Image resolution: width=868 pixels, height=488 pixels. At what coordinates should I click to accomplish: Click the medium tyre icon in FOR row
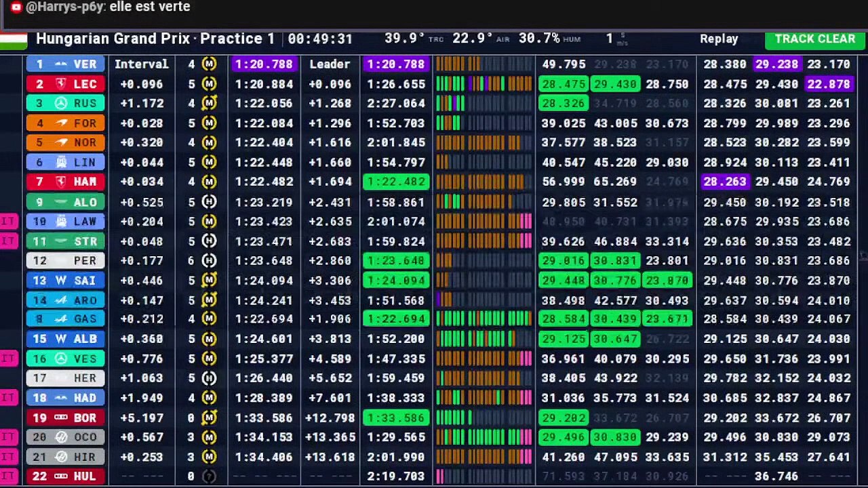tap(209, 123)
